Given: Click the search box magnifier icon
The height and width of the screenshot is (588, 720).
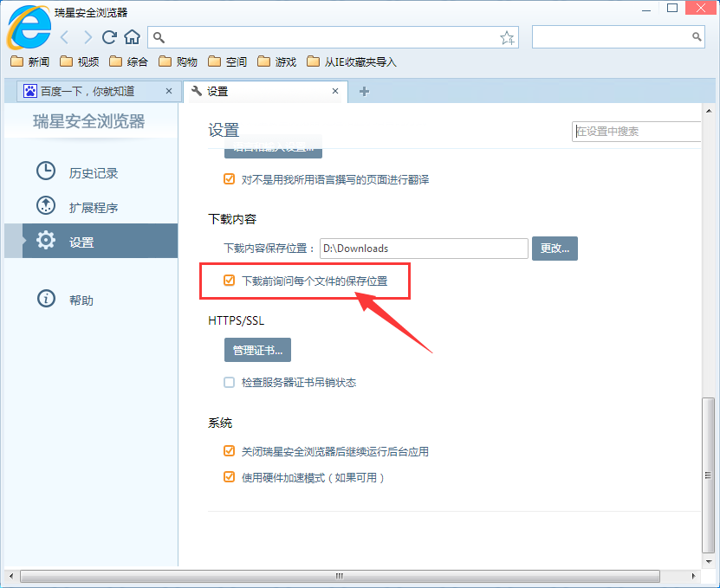Looking at the screenshot, I should 697,37.
